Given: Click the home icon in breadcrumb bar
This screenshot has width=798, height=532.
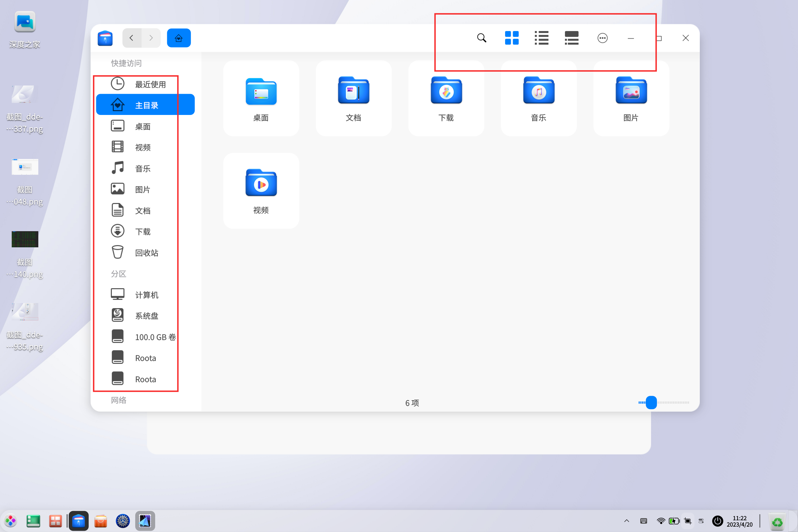Looking at the screenshot, I should 179,38.
